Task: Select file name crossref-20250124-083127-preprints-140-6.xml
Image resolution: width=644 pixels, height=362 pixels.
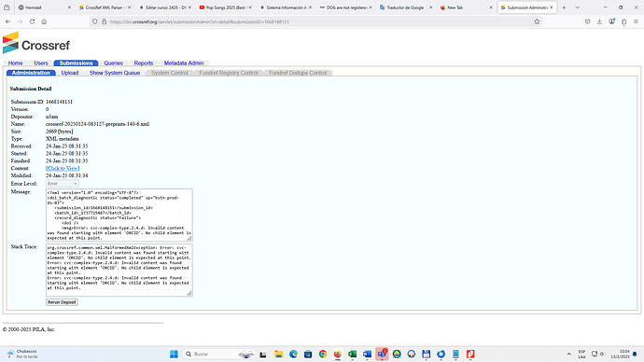Action: [x=97, y=124]
